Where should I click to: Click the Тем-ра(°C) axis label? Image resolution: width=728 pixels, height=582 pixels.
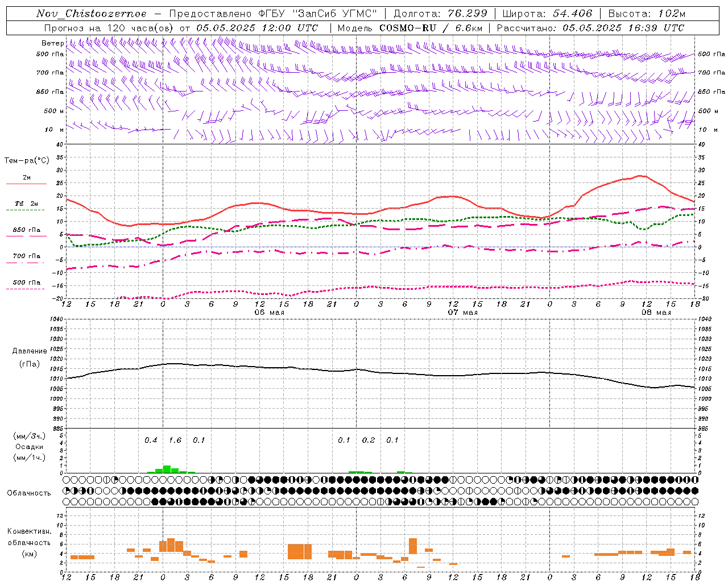tap(27, 161)
